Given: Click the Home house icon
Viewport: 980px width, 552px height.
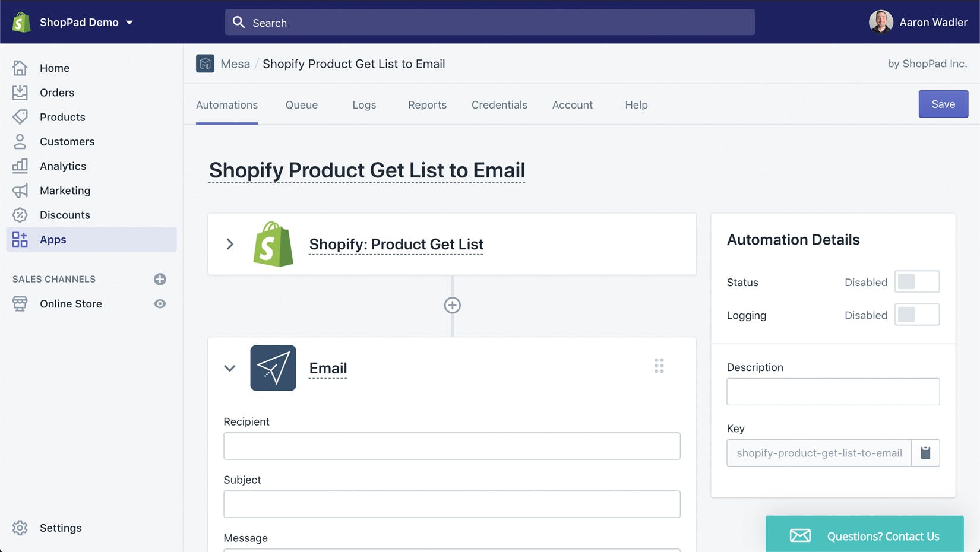Looking at the screenshot, I should coord(20,68).
